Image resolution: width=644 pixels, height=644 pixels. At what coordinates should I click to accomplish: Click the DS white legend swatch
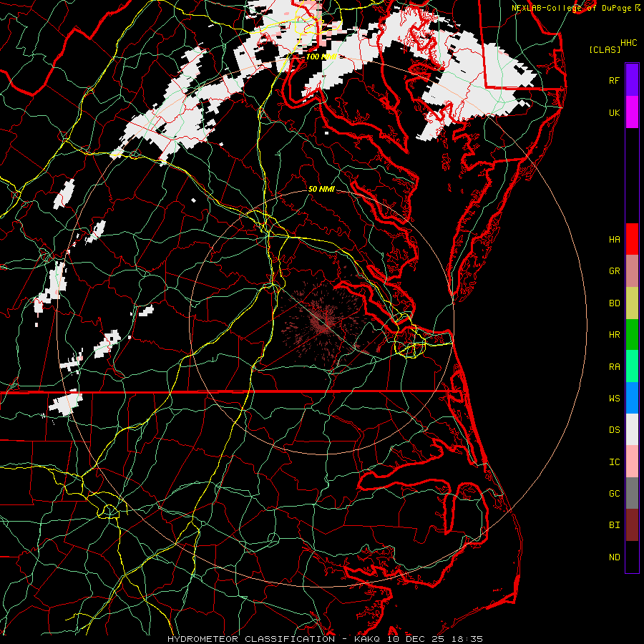pyautogui.click(x=632, y=429)
